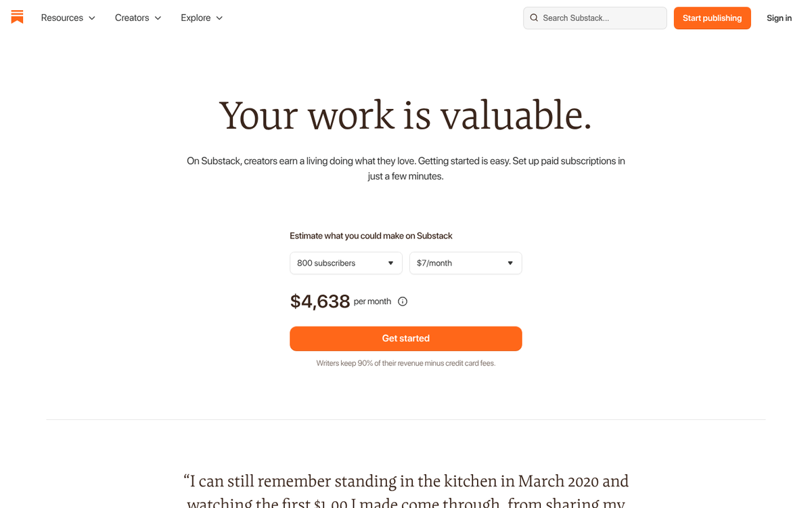The image size is (812, 508).
Task: Click the search magnifying glass icon
Action: point(534,18)
